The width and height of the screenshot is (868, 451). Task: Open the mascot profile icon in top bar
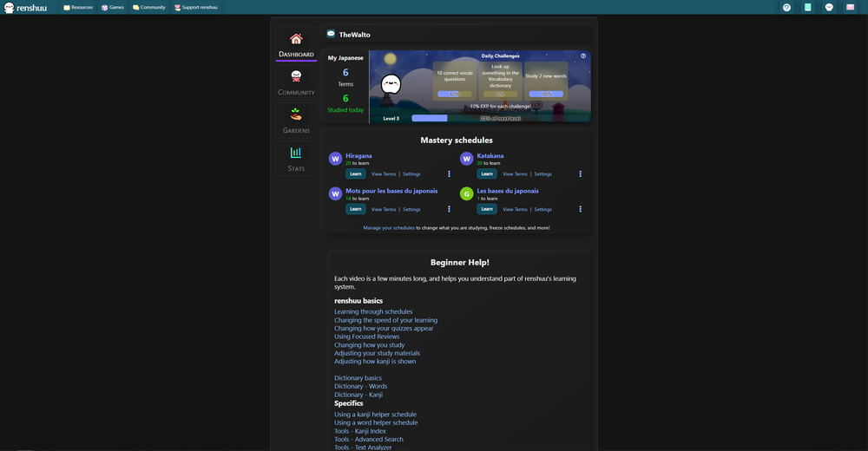pyautogui.click(x=829, y=7)
